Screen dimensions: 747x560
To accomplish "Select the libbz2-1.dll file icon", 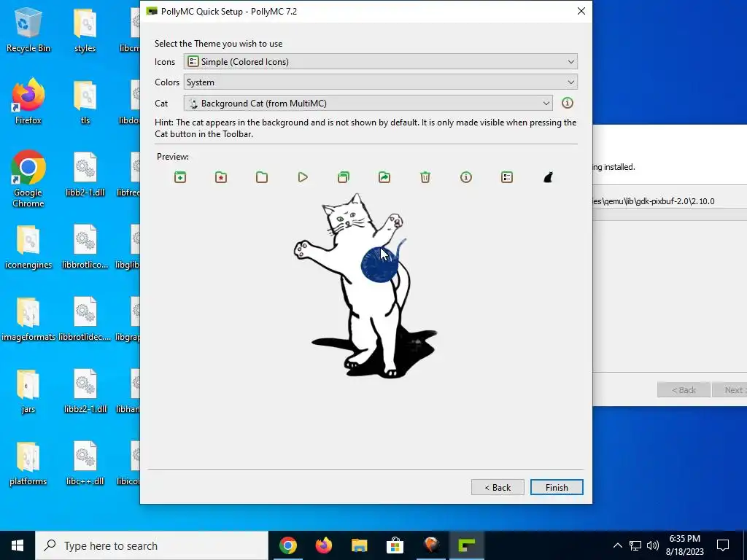I will [x=85, y=392].
